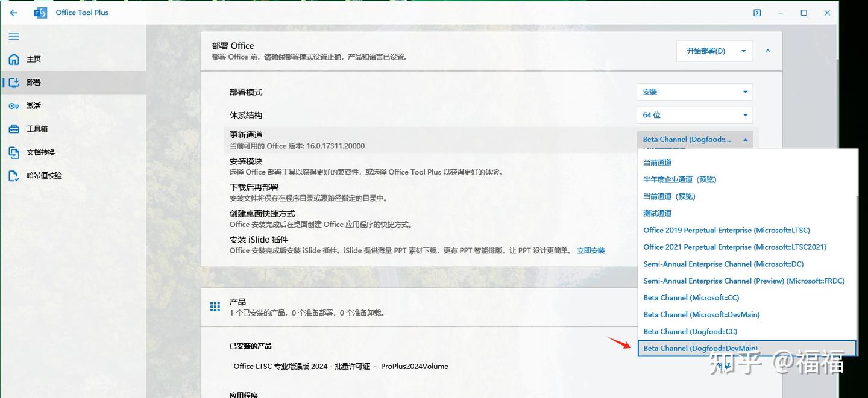Click the back arrow at top left
Image resolution: width=868 pixels, height=398 pixels.
click(x=13, y=12)
